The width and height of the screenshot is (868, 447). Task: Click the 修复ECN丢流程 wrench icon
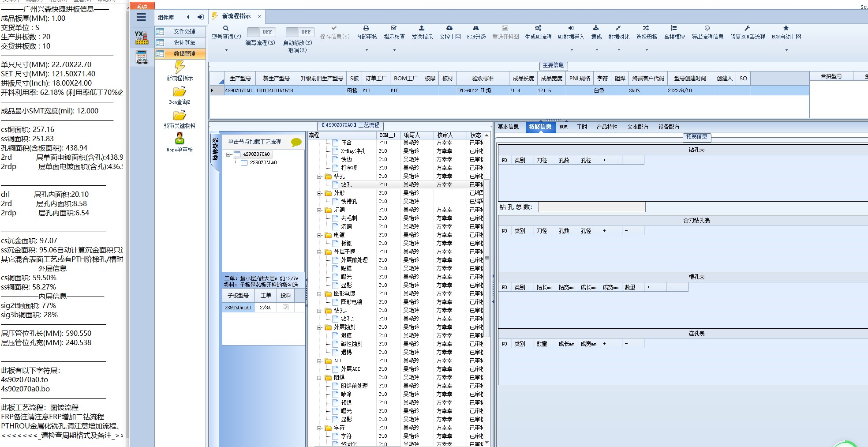coord(747,28)
